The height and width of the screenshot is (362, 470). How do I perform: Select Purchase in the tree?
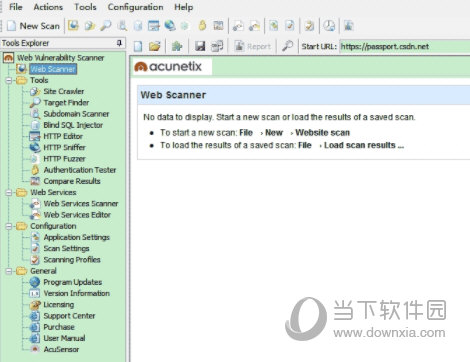[x=59, y=327]
